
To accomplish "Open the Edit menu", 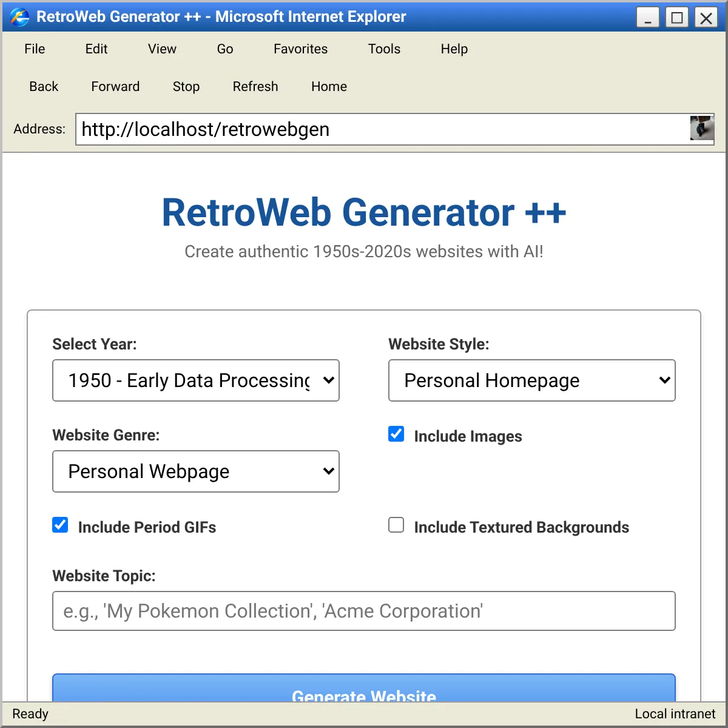I will [96, 49].
